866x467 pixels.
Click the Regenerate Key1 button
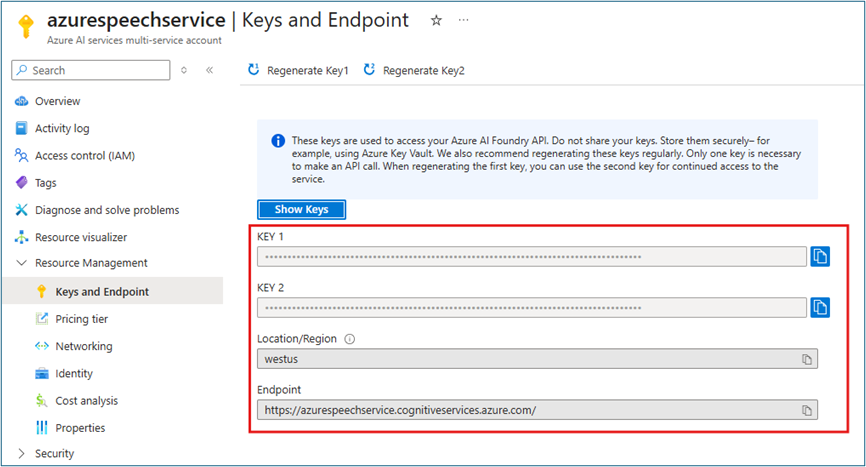click(x=298, y=70)
